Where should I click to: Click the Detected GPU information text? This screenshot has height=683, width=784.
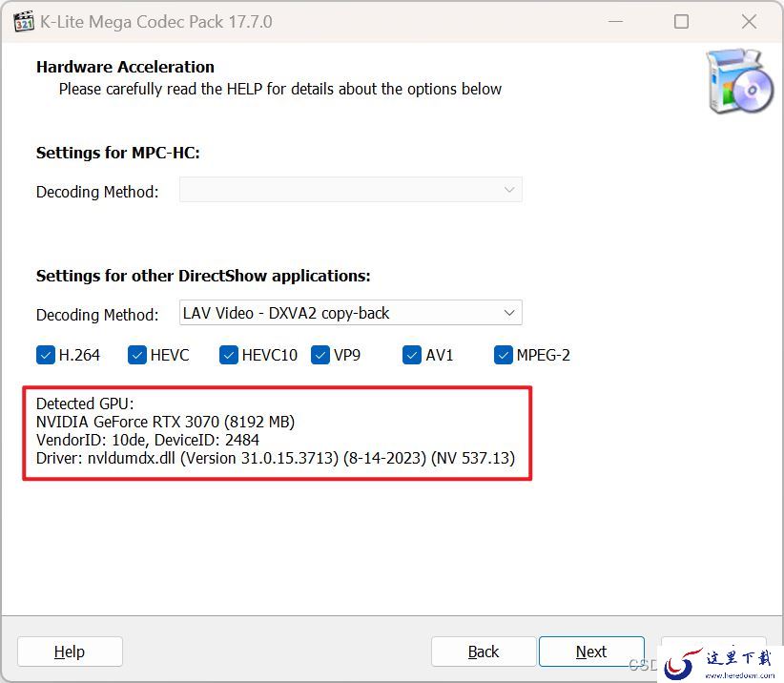[x=276, y=431]
